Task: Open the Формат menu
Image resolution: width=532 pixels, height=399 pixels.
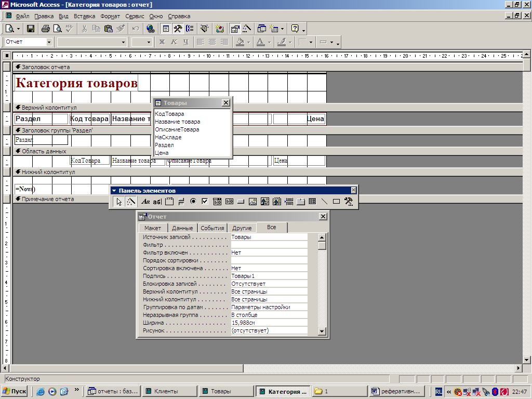Action: click(x=110, y=16)
